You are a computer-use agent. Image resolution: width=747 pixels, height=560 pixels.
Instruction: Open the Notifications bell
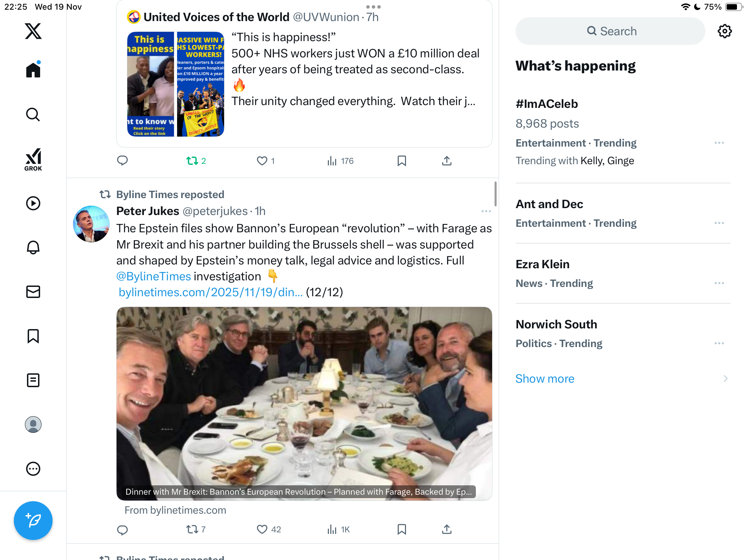pos(33,248)
